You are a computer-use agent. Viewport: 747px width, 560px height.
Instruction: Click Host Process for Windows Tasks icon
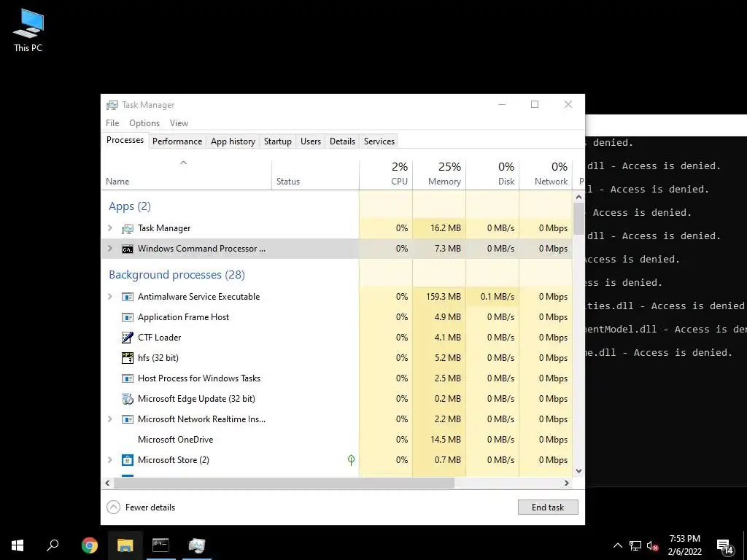click(x=127, y=378)
